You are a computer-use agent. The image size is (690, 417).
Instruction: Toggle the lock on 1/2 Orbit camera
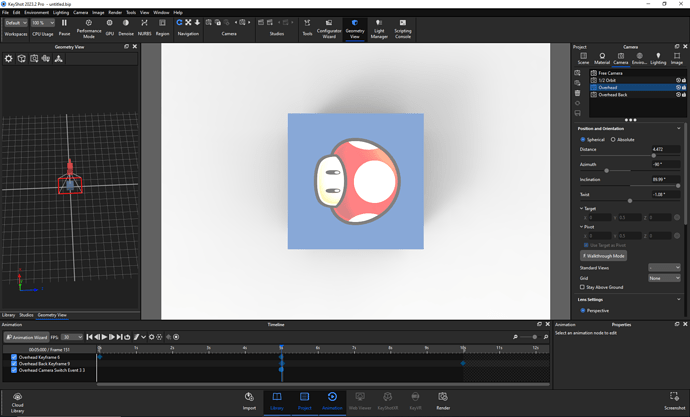pos(684,80)
